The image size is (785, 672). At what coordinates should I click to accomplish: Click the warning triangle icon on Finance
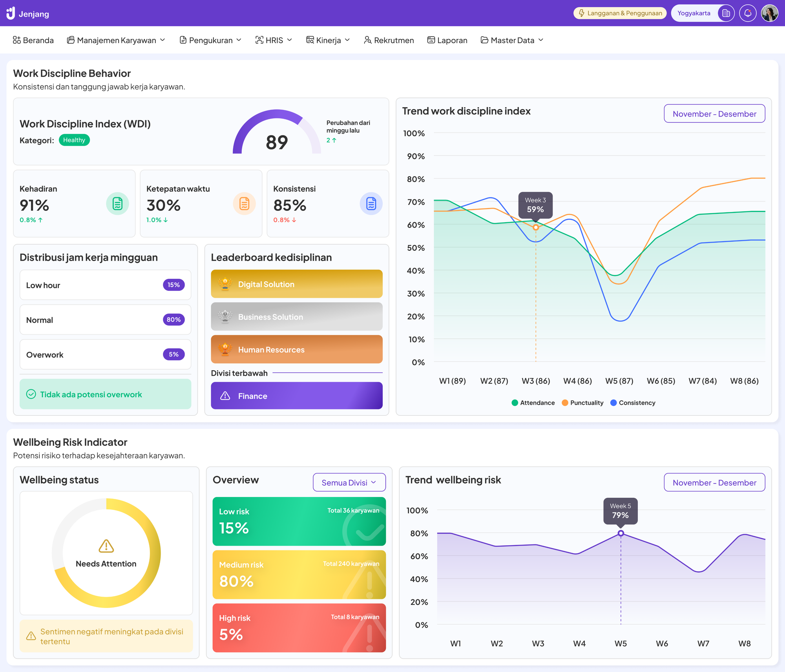tap(225, 396)
